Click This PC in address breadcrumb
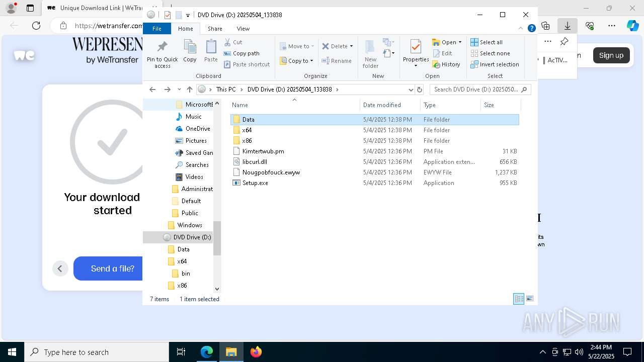The image size is (644, 362). pos(226,89)
